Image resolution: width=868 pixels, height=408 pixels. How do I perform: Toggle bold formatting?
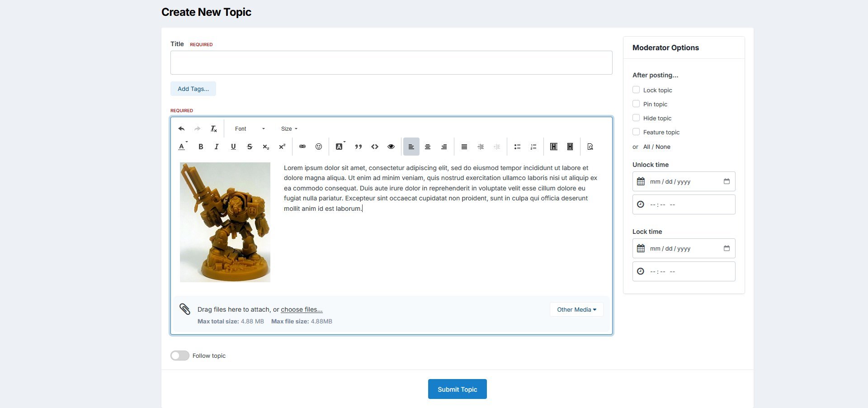coord(201,147)
